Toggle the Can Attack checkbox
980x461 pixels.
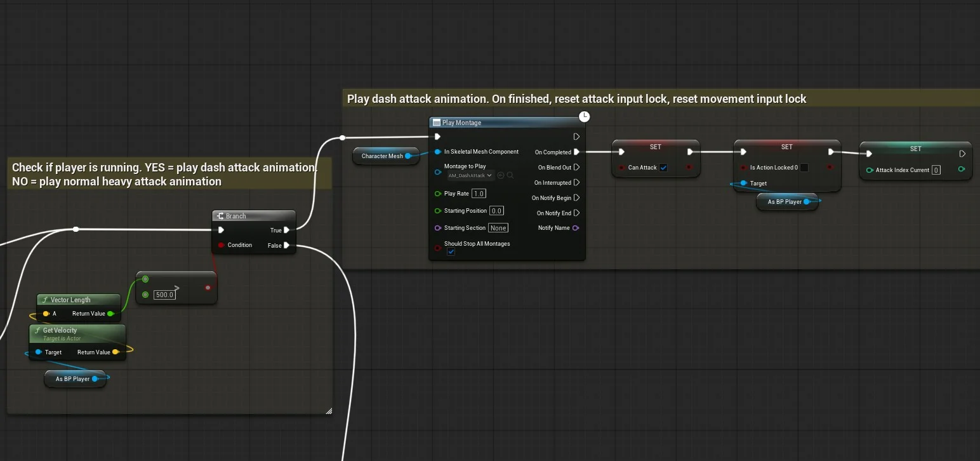[x=663, y=168]
